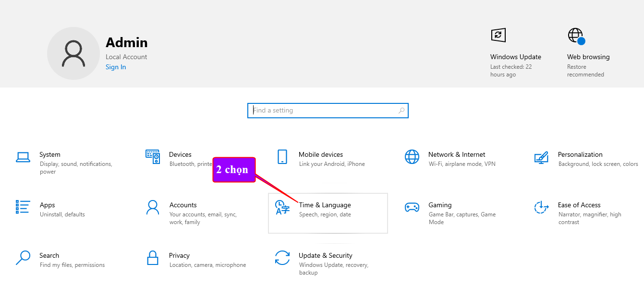Click the Gaming controller icon
The image size is (644, 289).
click(x=412, y=207)
